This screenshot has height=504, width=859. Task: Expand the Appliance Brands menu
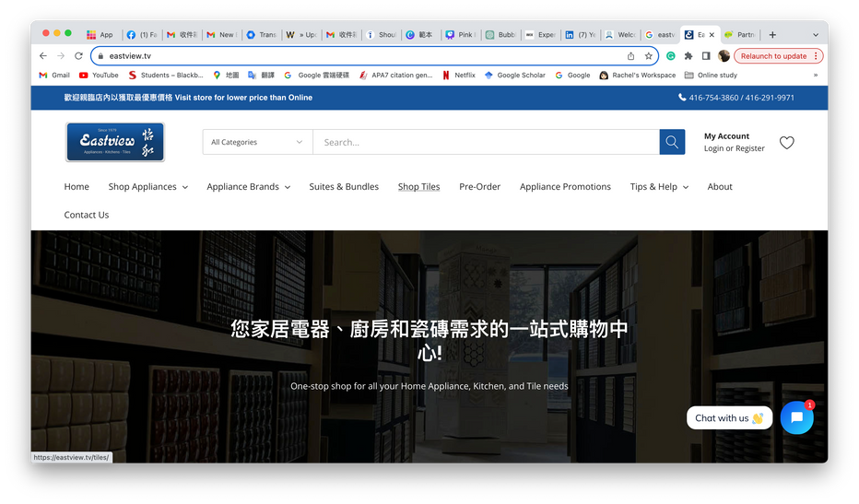pos(248,187)
